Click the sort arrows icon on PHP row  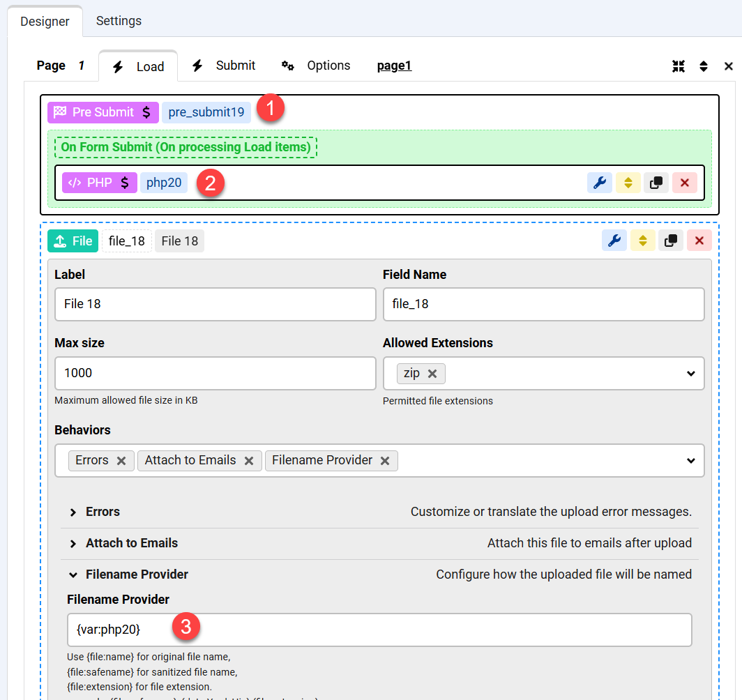(x=628, y=183)
